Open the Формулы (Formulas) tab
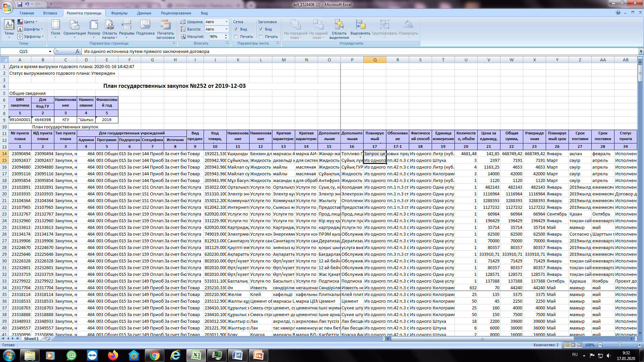Viewport: 644px width, 362px height. click(x=119, y=13)
